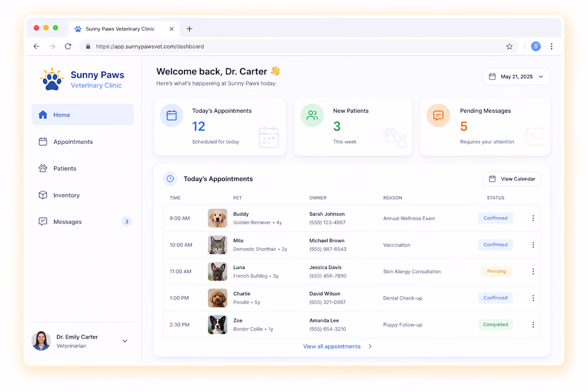Go to Home in the sidebar
Screen dimensions: 588x392
tap(82, 115)
